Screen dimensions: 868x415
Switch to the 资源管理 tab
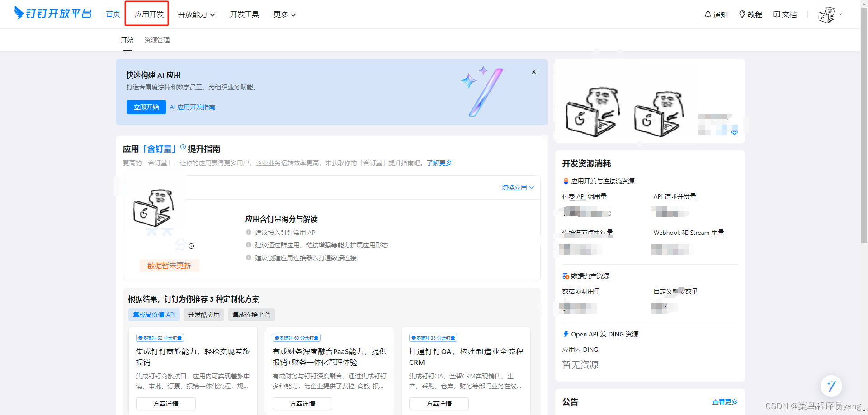[157, 40]
